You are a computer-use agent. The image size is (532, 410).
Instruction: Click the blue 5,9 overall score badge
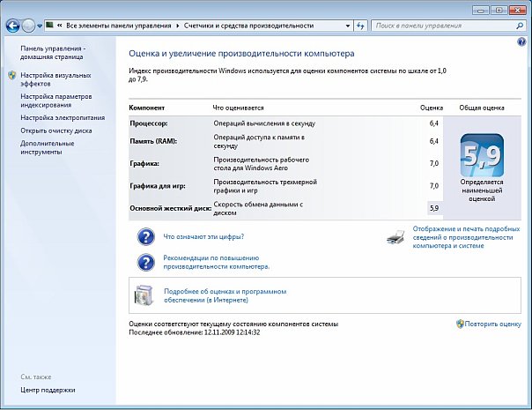(x=482, y=156)
